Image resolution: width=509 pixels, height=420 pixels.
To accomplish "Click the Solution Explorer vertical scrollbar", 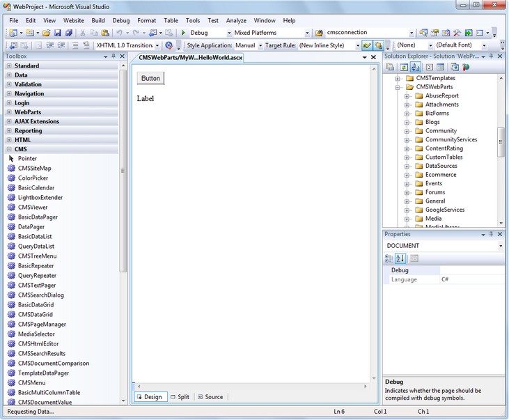I will 500,143.
